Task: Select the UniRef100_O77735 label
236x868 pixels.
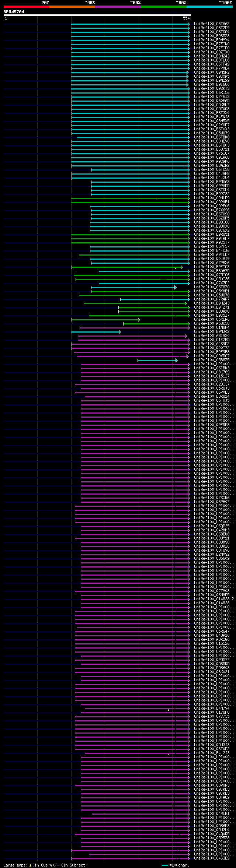Action: click(212, 717)
